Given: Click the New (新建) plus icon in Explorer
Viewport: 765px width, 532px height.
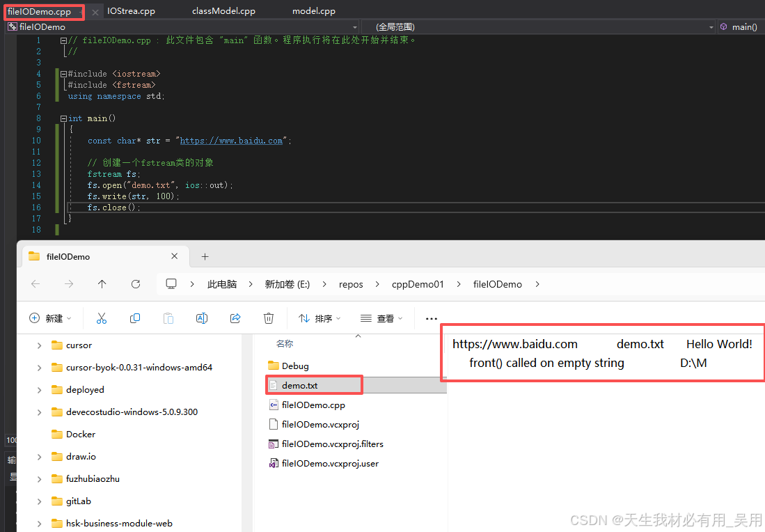Looking at the screenshot, I should [35, 318].
